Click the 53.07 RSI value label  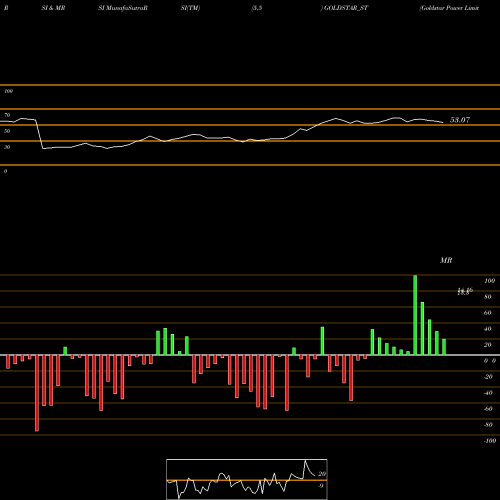pyautogui.click(x=460, y=120)
